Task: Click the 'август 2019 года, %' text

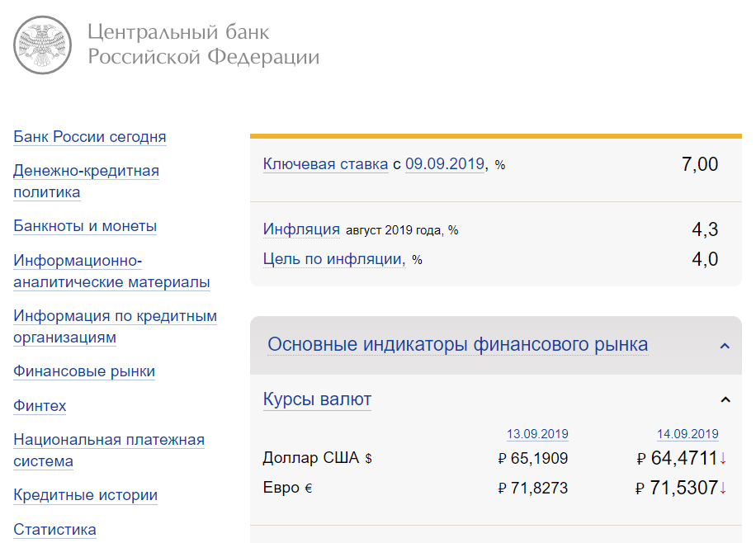Action: click(x=402, y=230)
